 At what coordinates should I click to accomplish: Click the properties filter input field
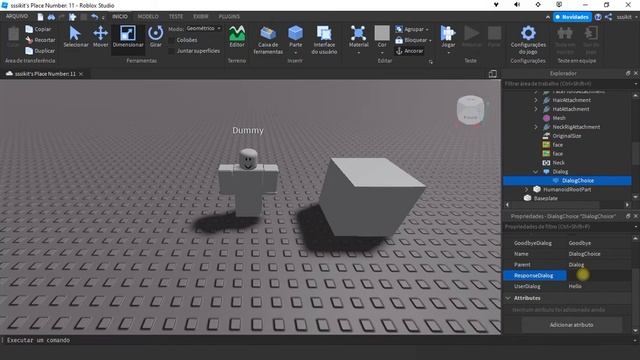(567, 227)
